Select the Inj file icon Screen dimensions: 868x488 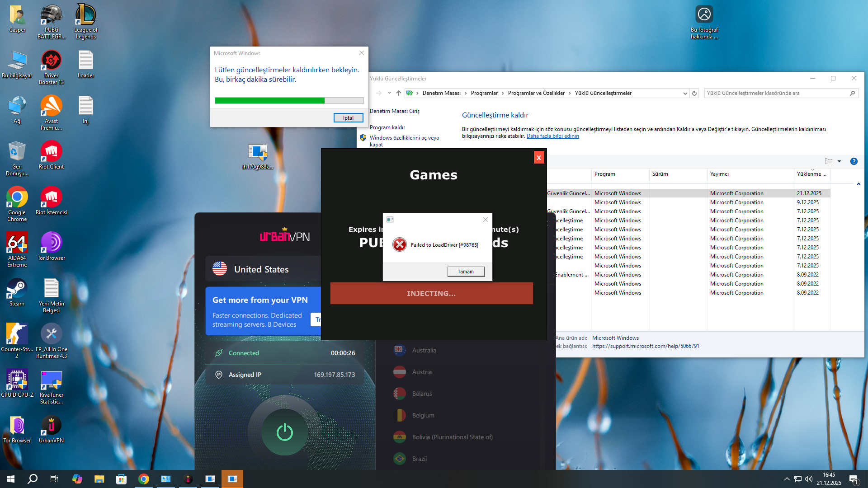(86, 110)
